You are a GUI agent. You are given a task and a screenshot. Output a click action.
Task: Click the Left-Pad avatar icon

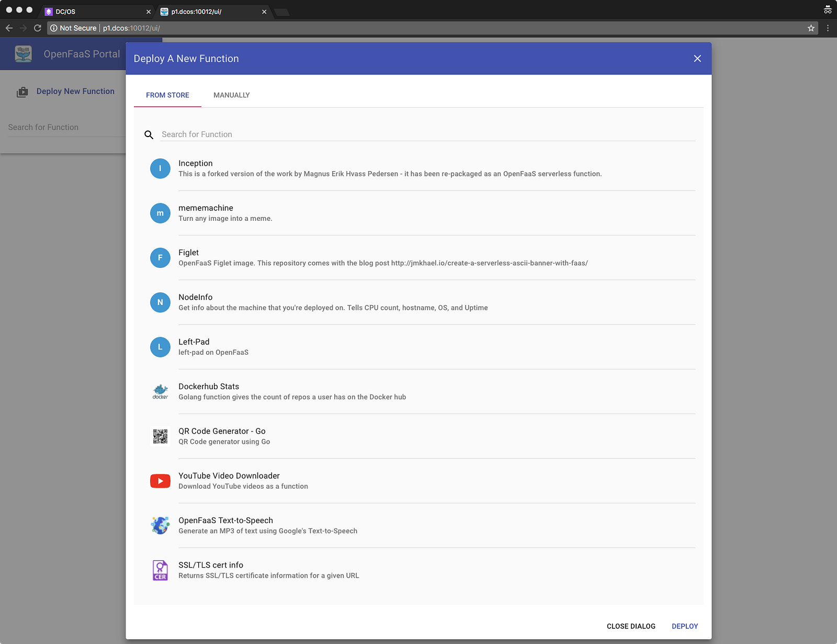point(160,347)
